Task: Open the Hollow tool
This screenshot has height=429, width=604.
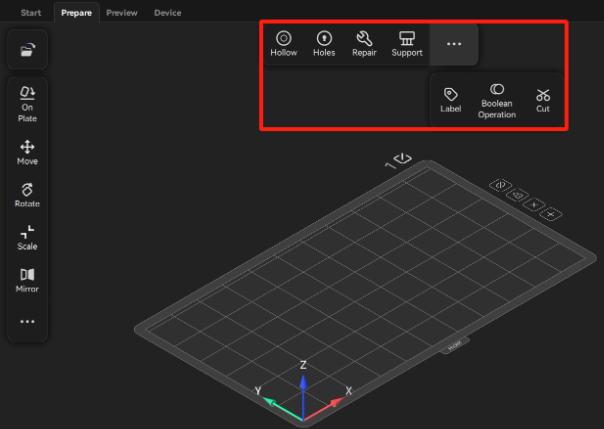Action: 284,44
